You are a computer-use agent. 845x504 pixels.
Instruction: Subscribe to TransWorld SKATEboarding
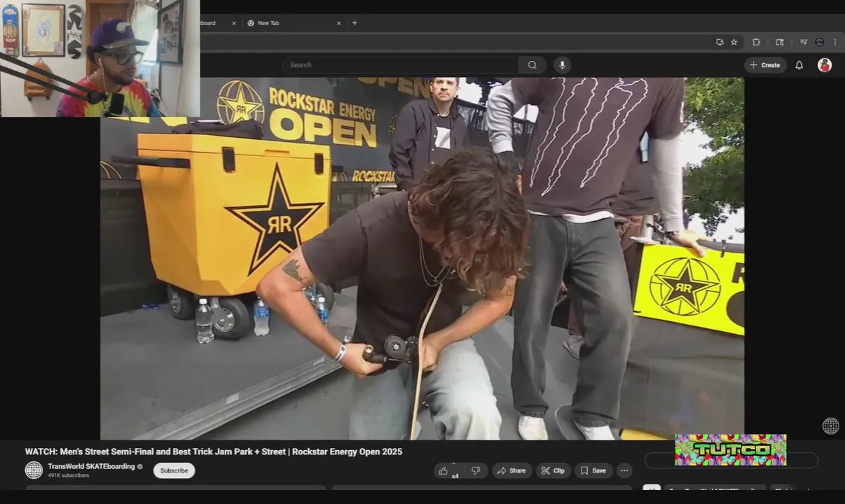(x=174, y=470)
